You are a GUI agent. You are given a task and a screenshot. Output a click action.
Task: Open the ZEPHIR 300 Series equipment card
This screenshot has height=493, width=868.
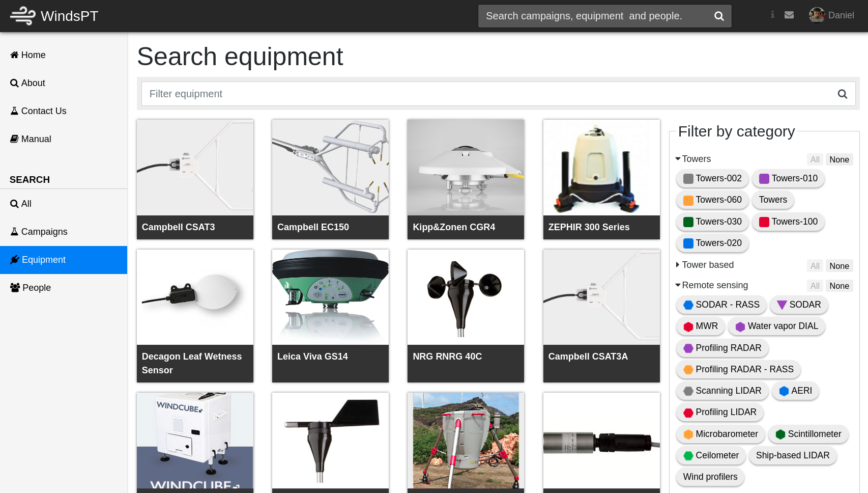pyautogui.click(x=601, y=179)
